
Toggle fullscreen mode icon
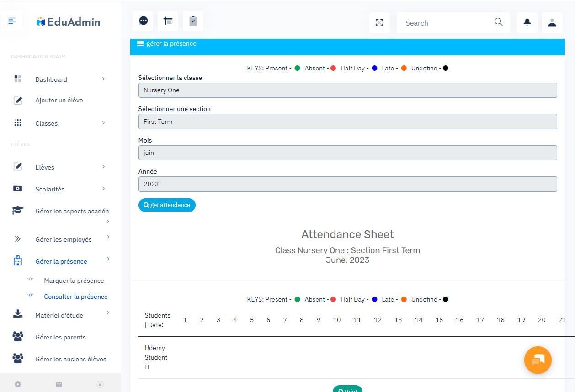(x=379, y=23)
